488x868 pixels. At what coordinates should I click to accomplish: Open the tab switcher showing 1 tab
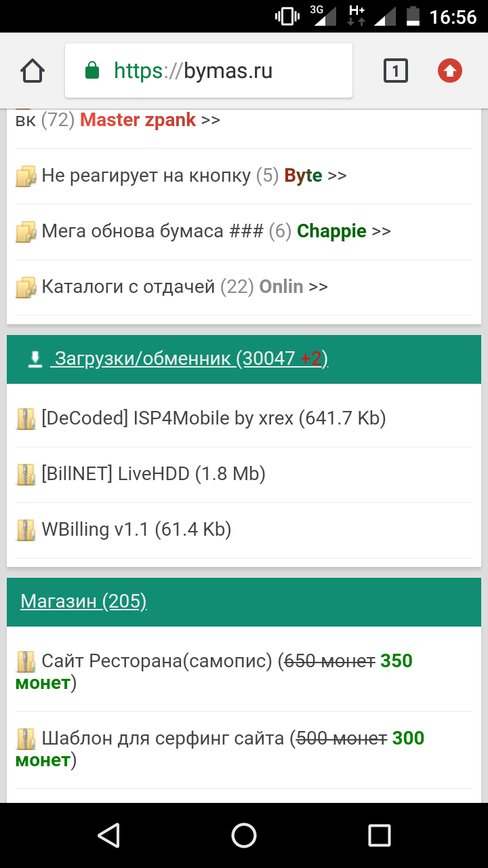[x=396, y=71]
